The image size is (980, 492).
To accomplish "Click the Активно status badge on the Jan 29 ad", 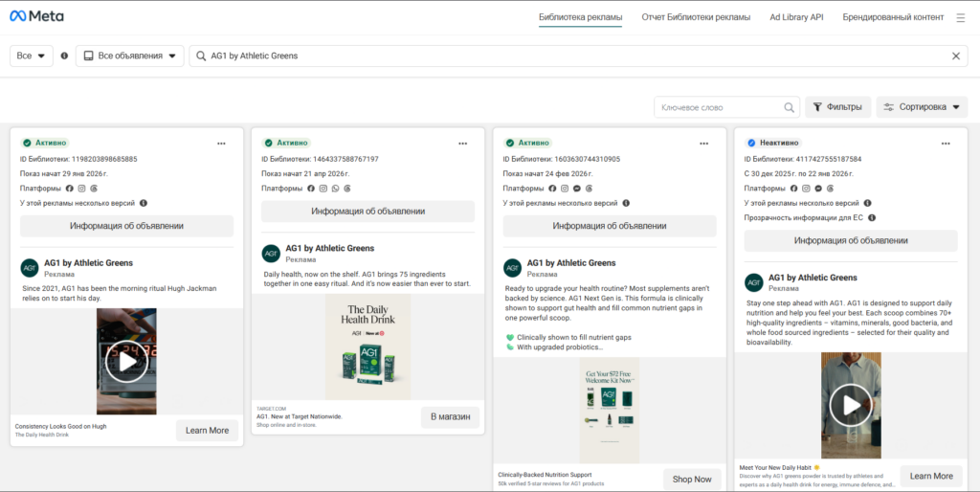I will [45, 144].
